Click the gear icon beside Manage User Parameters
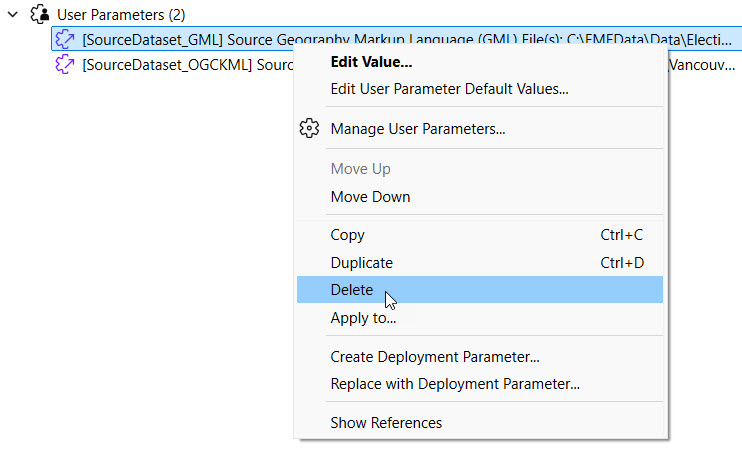This screenshot has width=742, height=449. pos(309,129)
